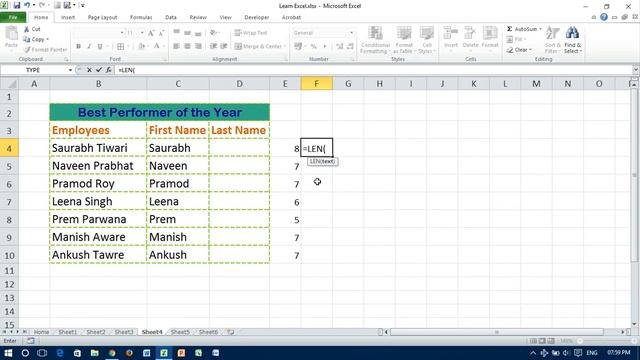The height and width of the screenshot is (360, 640).
Task: Open PowerPoint from the taskbar
Action: pos(181,353)
